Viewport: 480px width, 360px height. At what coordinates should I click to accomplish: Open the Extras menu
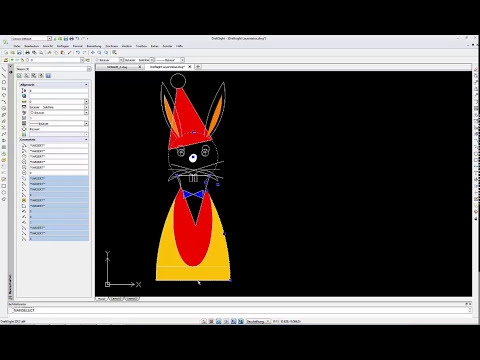pos(155,46)
